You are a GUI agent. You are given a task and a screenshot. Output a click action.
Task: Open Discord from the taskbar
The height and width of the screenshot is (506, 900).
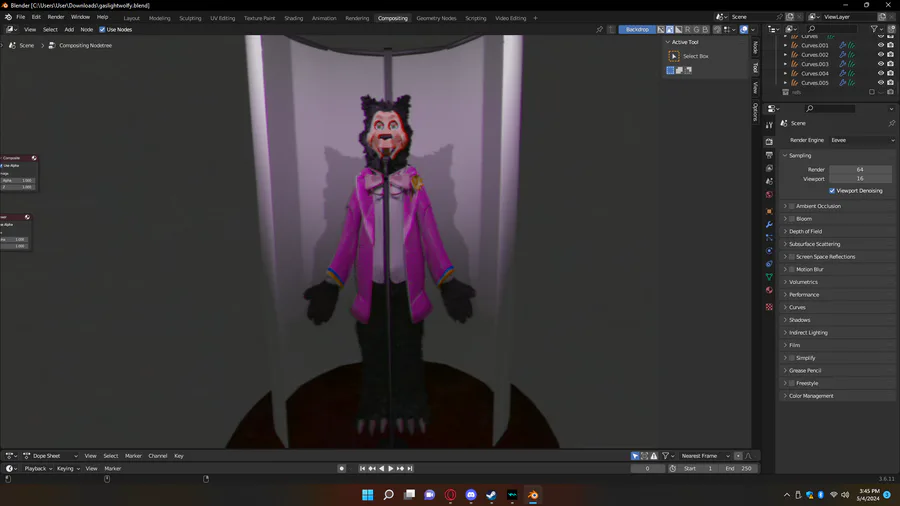471,495
